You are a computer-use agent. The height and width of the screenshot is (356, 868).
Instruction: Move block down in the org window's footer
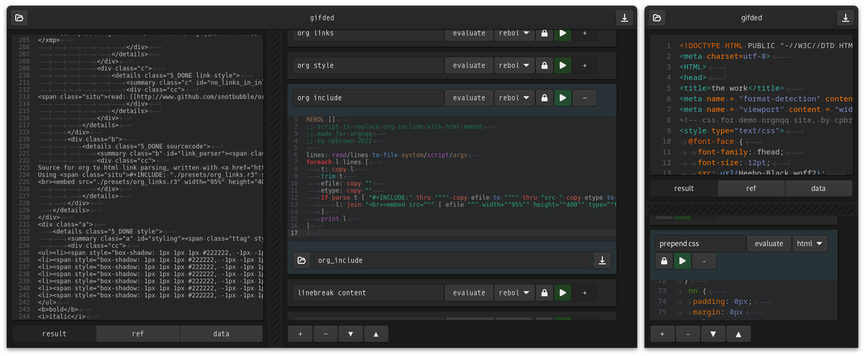(351, 334)
